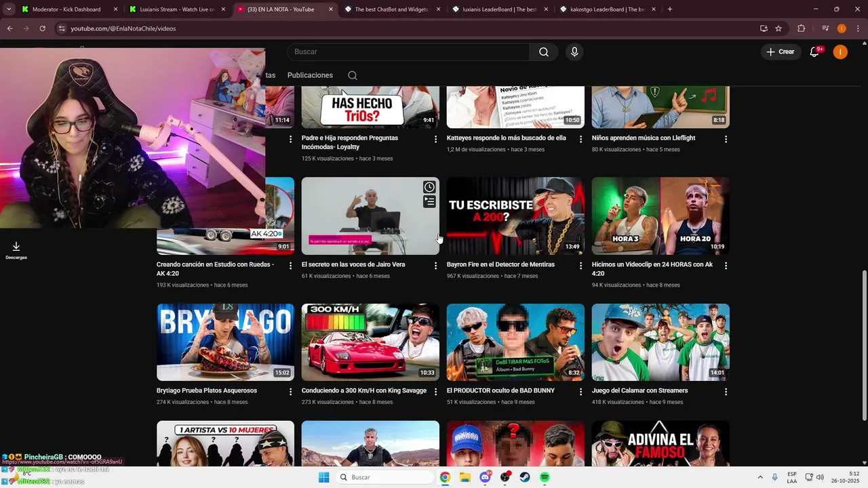This screenshot has width=868, height=488.
Task: Open File Explorer from taskbar
Action: pyautogui.click(x=465, y=477)
